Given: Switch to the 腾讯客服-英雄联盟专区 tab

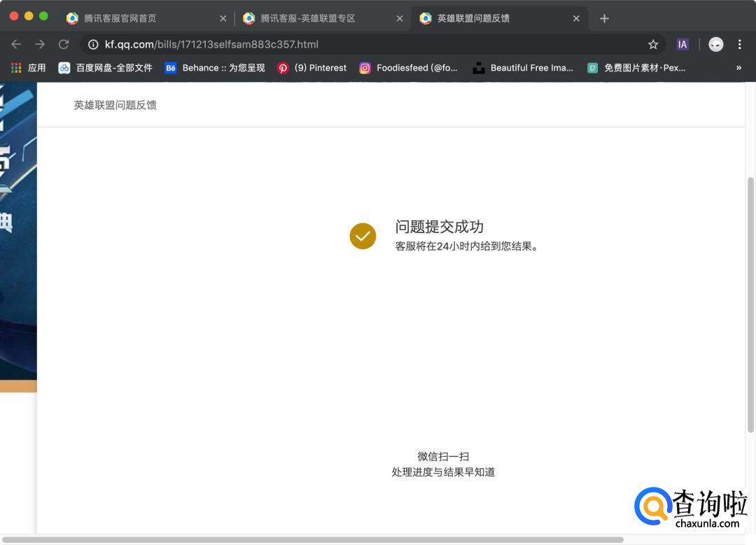Looking at the screenshot, I should [322, 18].
